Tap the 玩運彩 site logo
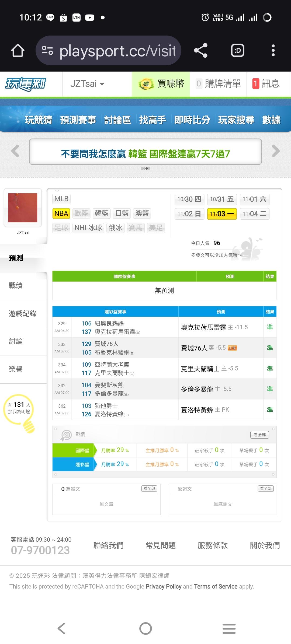This screenshot has width=291, height=644. [26, 84]
